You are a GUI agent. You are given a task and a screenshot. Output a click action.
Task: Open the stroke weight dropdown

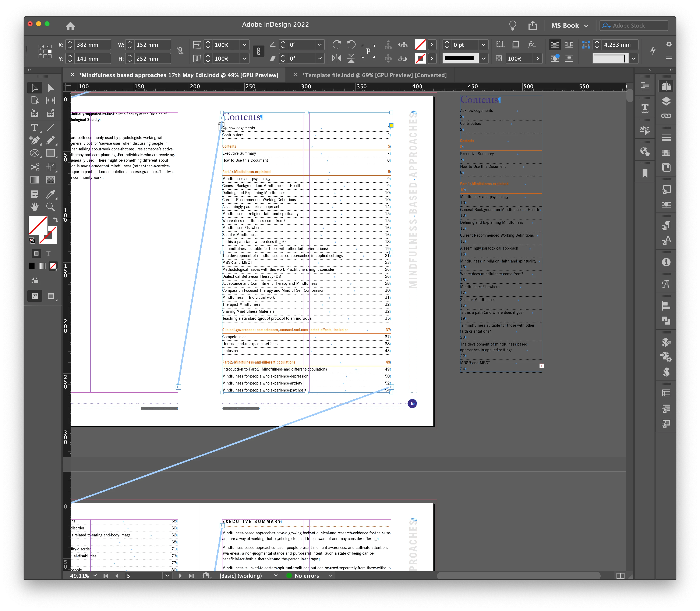click(483, 45)
